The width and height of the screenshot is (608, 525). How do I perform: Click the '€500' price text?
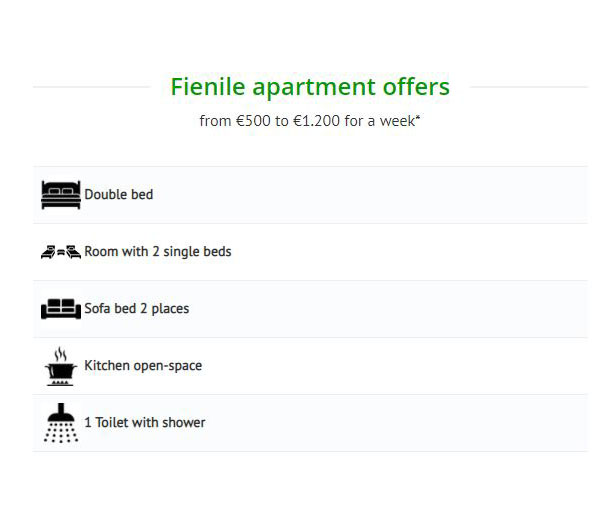[x=253, y=121]
